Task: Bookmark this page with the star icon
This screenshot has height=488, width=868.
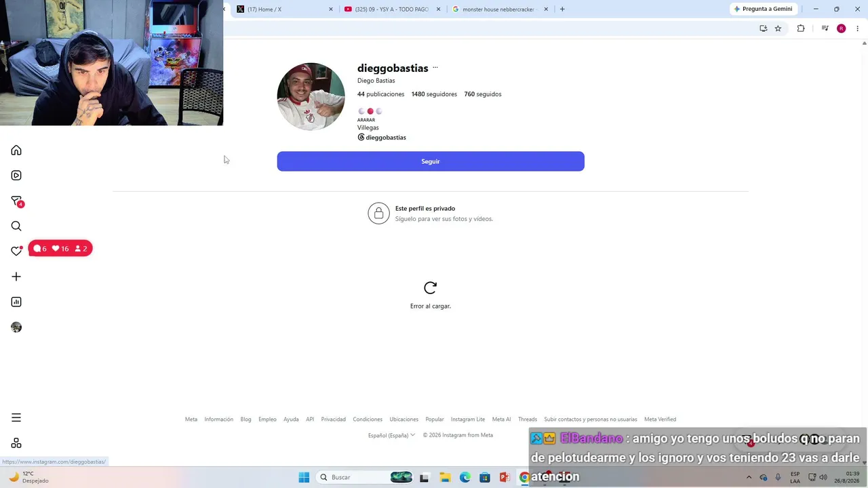Action: 778,28
